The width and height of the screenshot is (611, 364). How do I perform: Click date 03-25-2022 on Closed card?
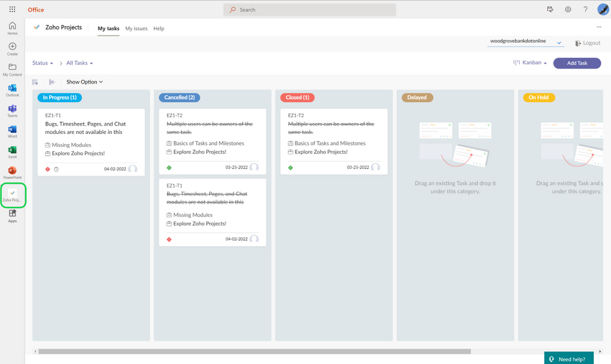358,167
